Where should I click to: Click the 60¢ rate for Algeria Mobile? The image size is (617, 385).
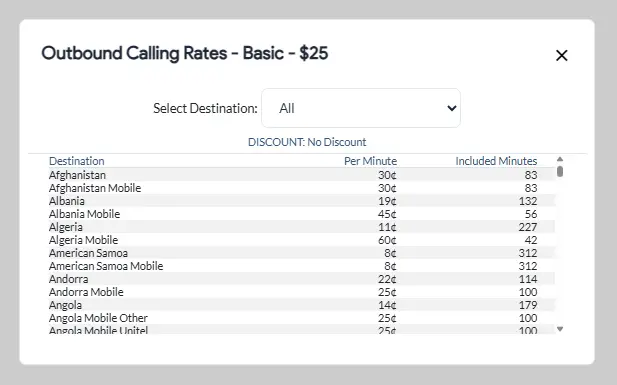(387, 240)
